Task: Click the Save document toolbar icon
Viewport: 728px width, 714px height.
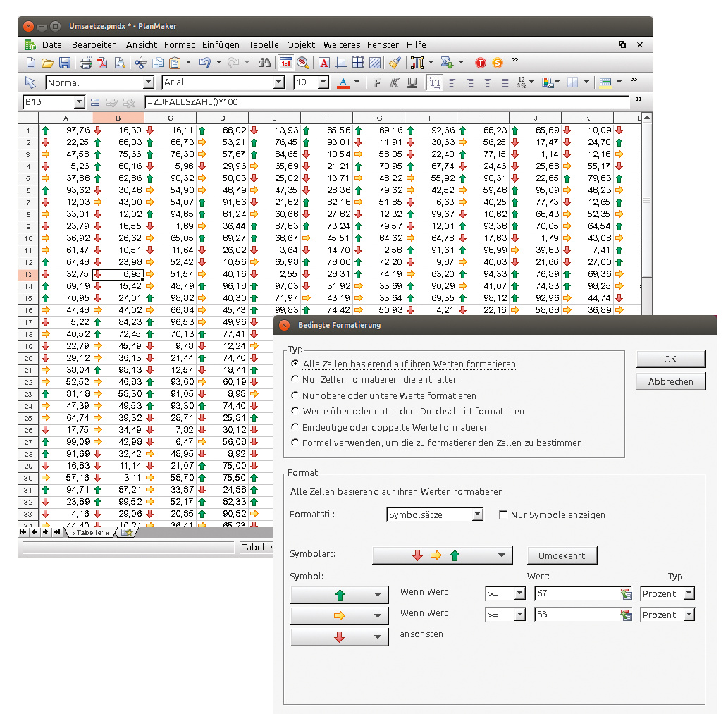Action: tap(64, 63)
